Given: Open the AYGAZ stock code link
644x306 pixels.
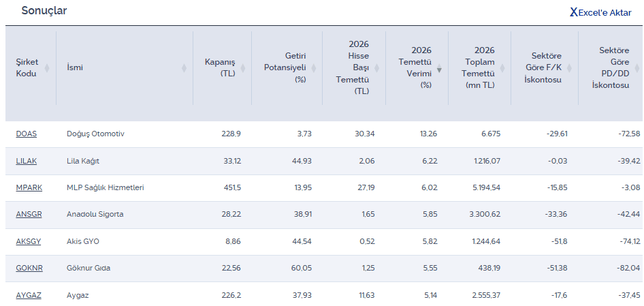Looking at the screenshot, I should 28,295.
